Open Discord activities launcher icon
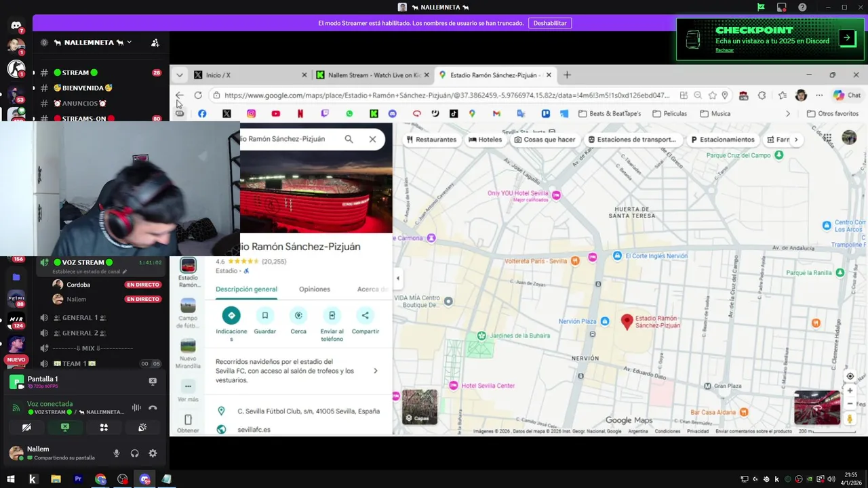 pyautogui.click(x=104, y=428)
